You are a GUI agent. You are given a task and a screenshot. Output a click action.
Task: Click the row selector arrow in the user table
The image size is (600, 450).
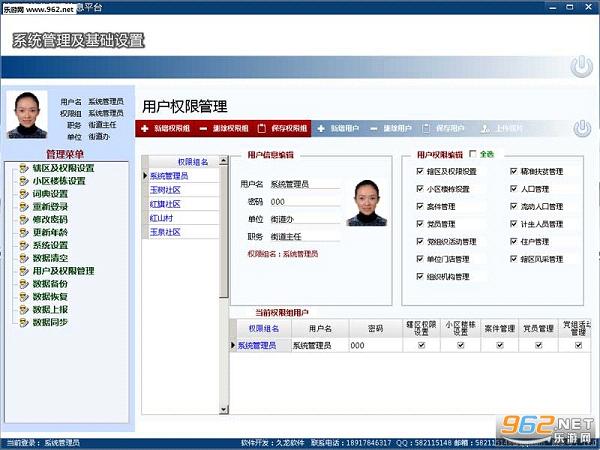[233, 346]
